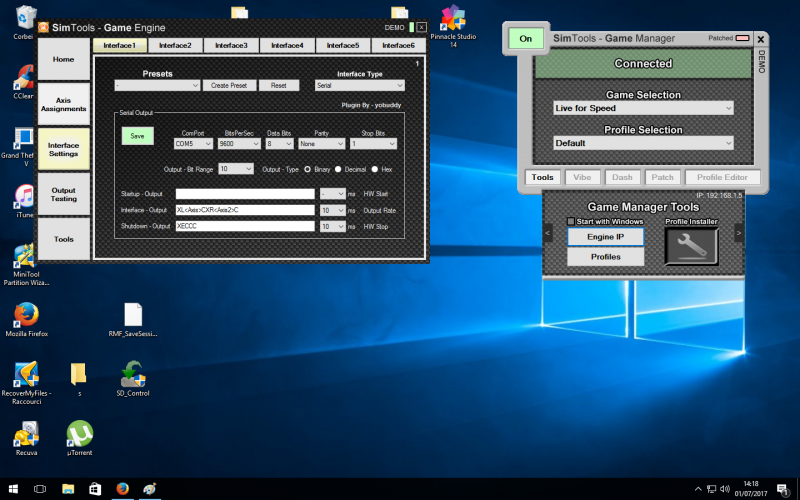Open the Recycle Bin desktop icon
800x500 pixels.
24,17
